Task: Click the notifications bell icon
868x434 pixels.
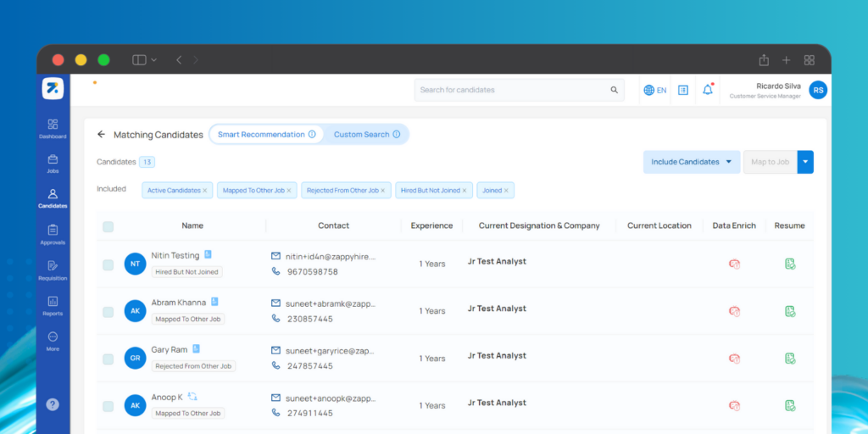Action: [708, 90]
